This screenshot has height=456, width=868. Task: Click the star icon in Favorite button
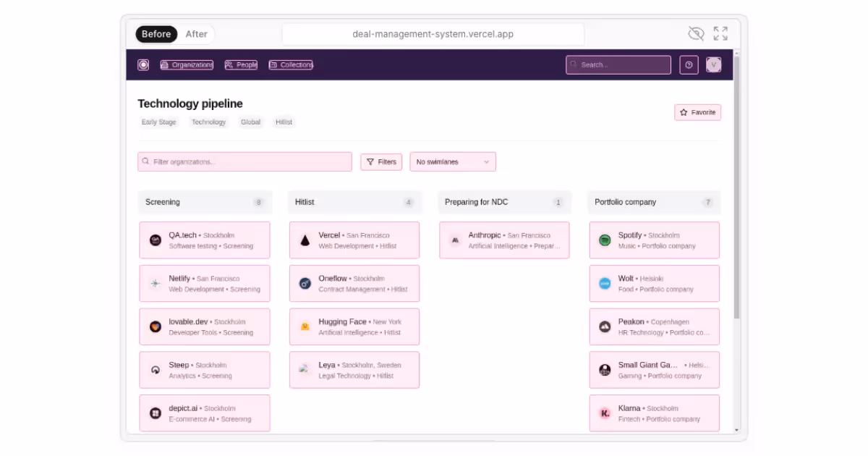click(684, 112)
